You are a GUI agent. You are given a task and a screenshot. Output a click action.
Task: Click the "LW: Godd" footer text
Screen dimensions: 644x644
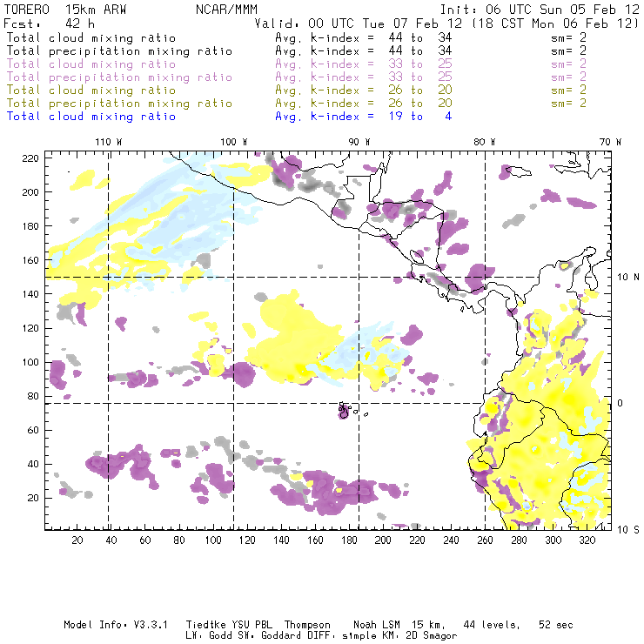click(x=209, y=636)
